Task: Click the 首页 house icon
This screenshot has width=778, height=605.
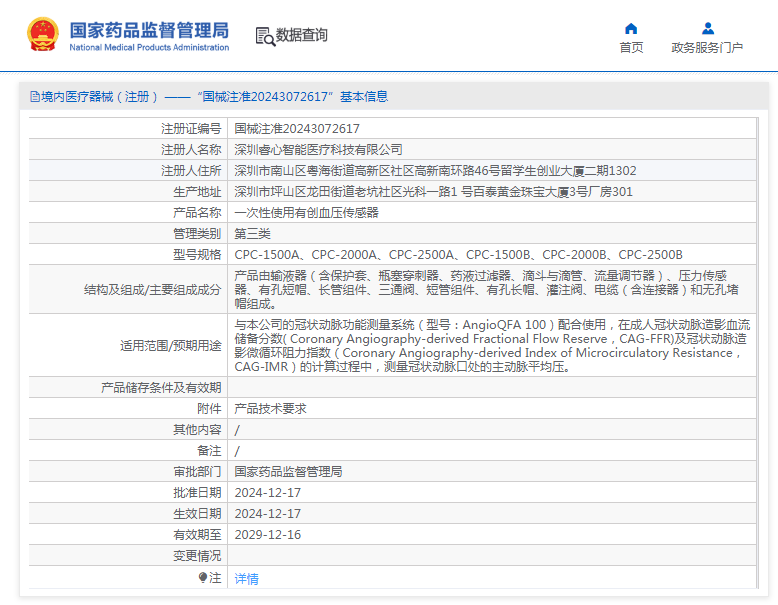Action: pos(631,28)
